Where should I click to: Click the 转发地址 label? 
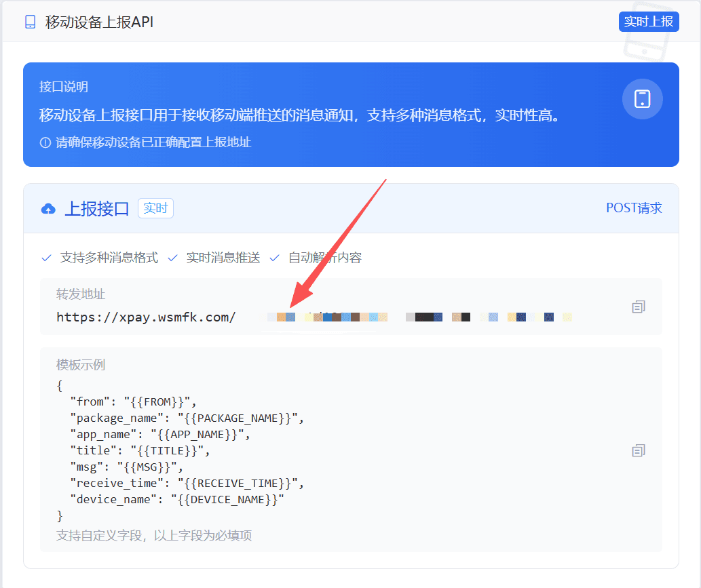[81, 294]
